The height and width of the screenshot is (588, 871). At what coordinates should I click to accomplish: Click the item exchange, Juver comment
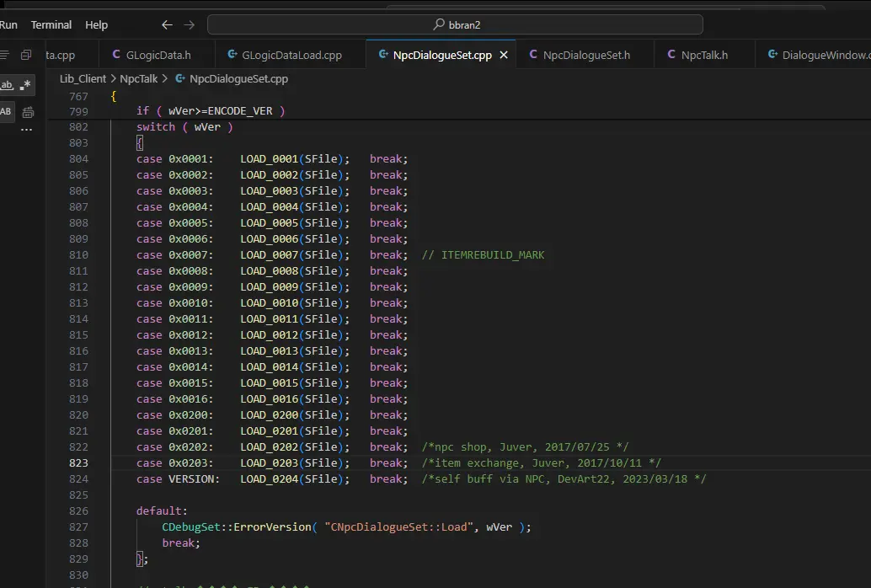[x=541, y=463]
